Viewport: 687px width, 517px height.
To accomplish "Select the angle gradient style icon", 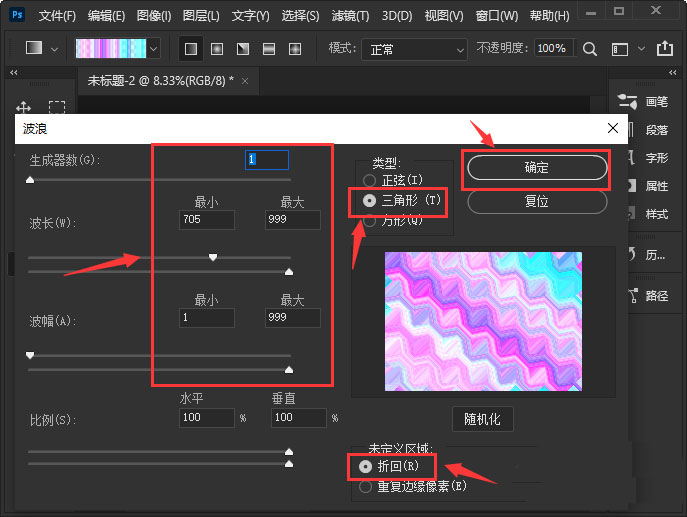I will 243,49.
